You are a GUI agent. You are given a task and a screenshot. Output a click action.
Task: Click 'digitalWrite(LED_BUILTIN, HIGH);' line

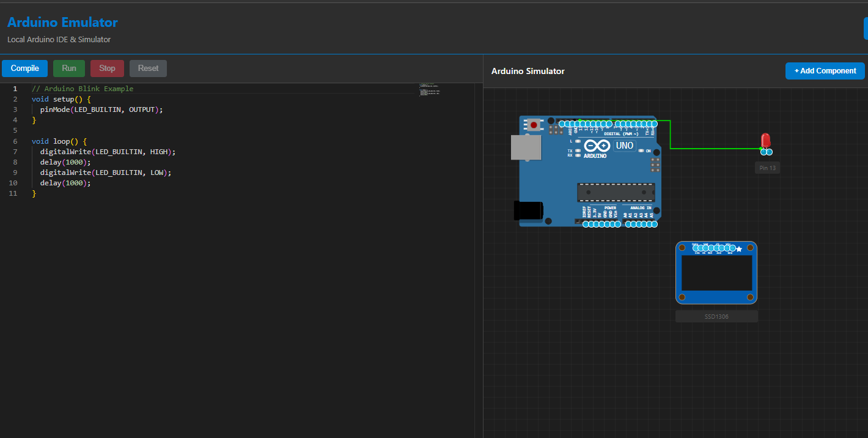108,152
